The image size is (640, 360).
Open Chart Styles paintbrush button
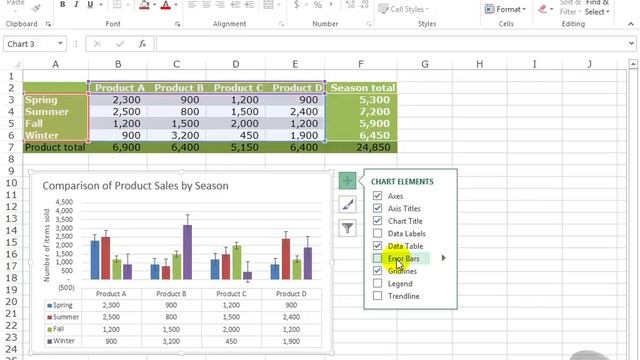coord(347,204)
